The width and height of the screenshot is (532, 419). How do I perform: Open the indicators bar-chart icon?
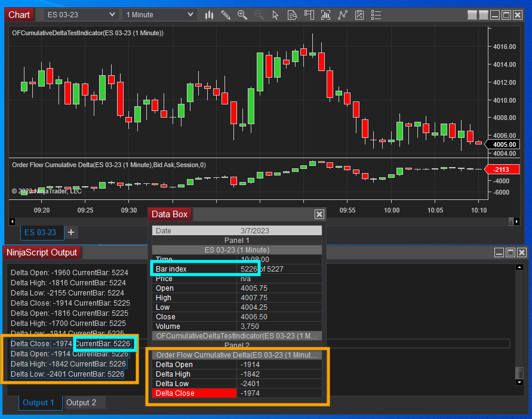coord(326,15)
